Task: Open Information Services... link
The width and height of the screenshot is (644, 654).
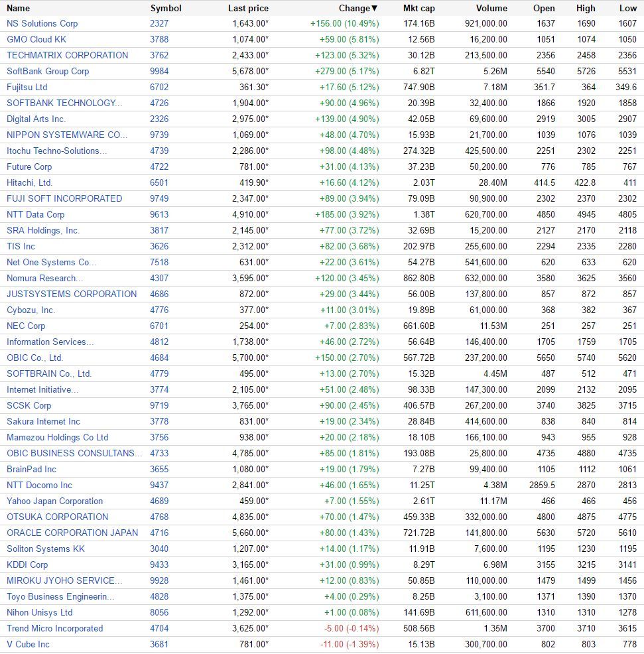Action: click(x=50, y=342)
